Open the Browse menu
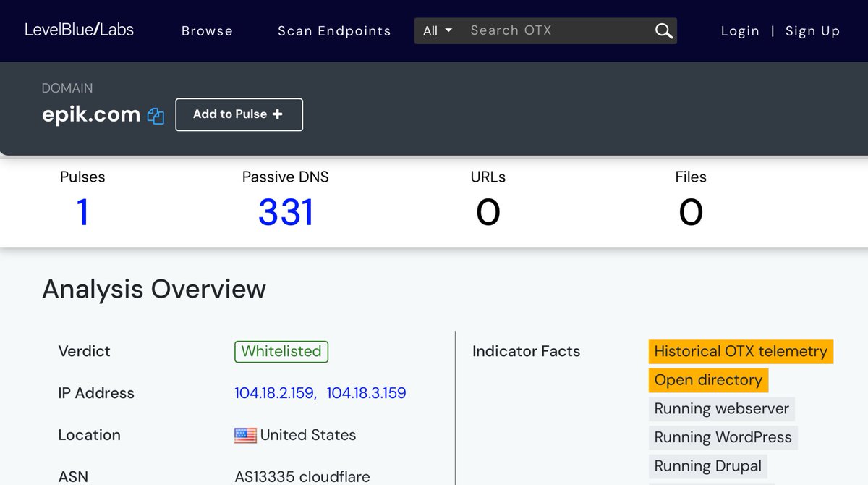Image resolution: width=868 pixels, height=485 pixels. tap(207, 30)
